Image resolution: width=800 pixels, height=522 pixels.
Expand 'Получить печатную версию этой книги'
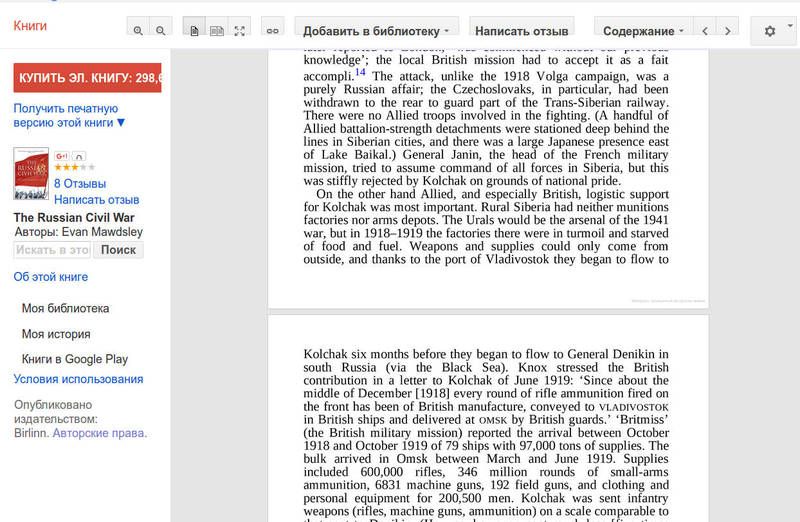69,115
